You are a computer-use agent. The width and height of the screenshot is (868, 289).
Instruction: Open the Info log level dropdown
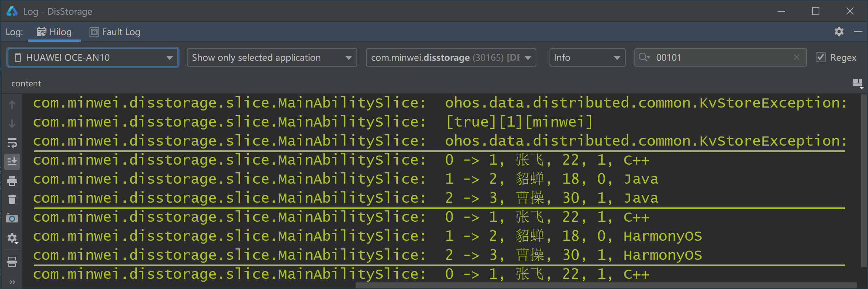(587, 57)
